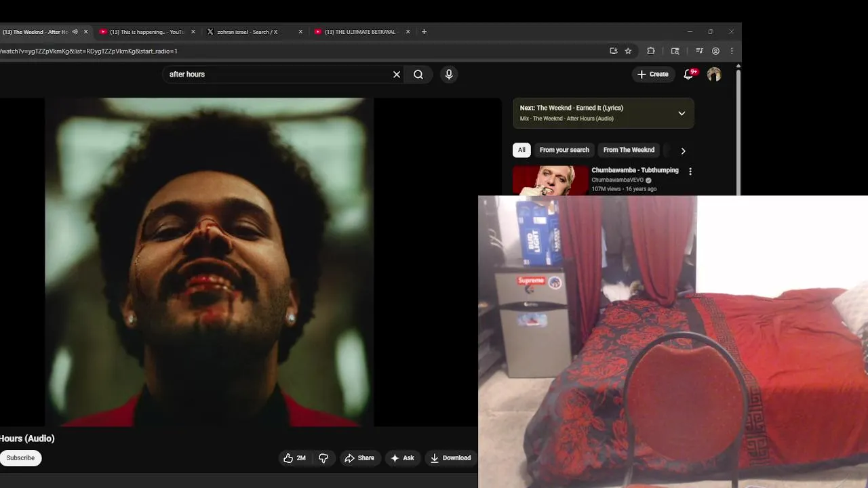
Task: Select 'From The Weeknd' chip
Action: (629, 150)
